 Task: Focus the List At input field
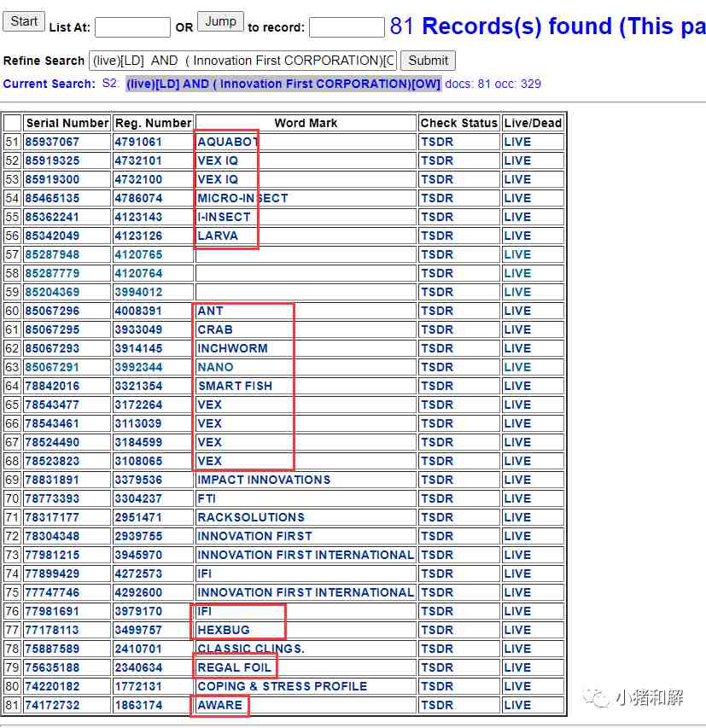tap(132, 27)
